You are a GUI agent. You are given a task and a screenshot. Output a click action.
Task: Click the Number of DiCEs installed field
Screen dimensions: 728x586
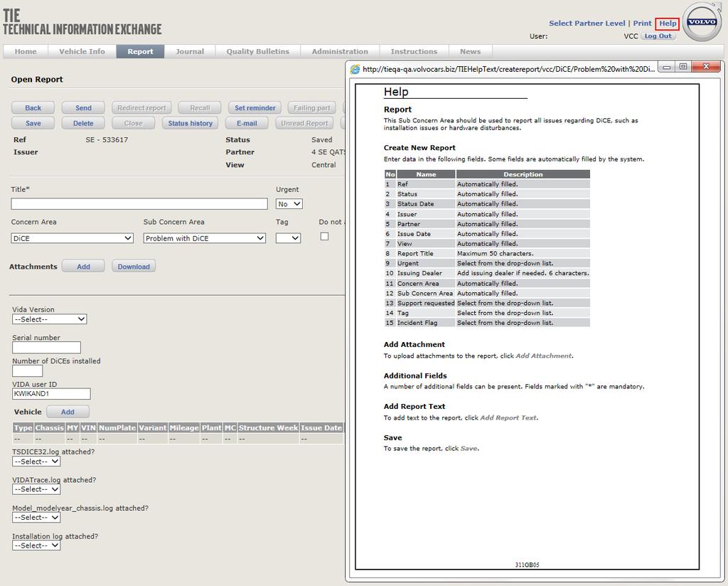pos(28,371)
